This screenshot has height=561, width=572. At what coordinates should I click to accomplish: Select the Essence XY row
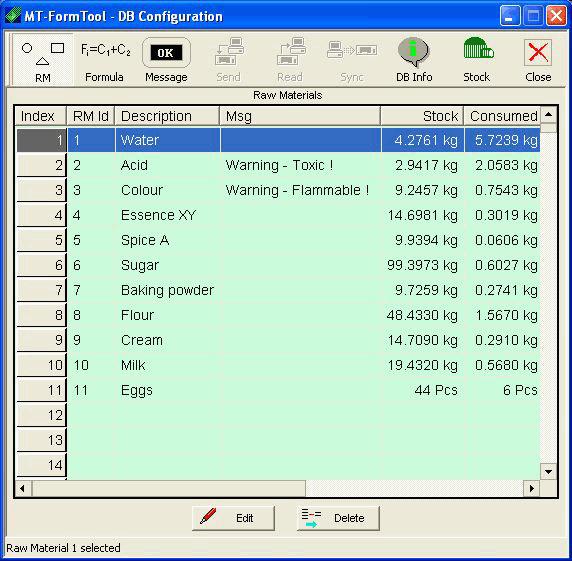pos(278,215)
